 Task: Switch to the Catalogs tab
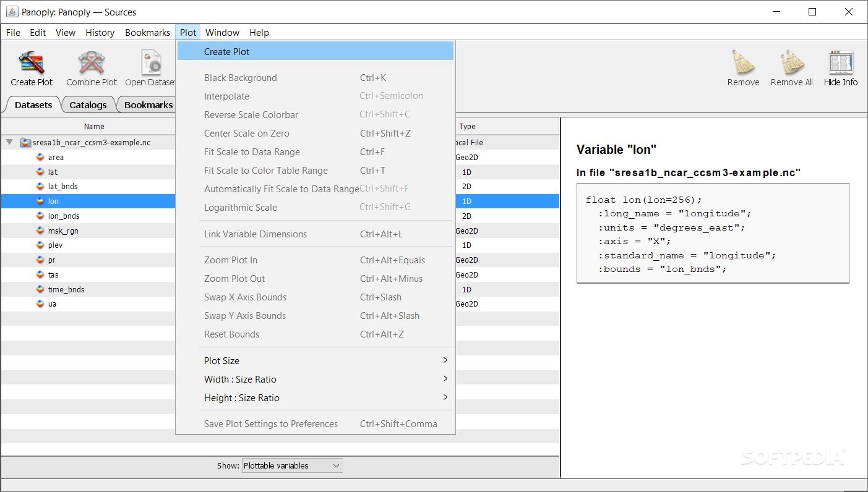point(88,105)
